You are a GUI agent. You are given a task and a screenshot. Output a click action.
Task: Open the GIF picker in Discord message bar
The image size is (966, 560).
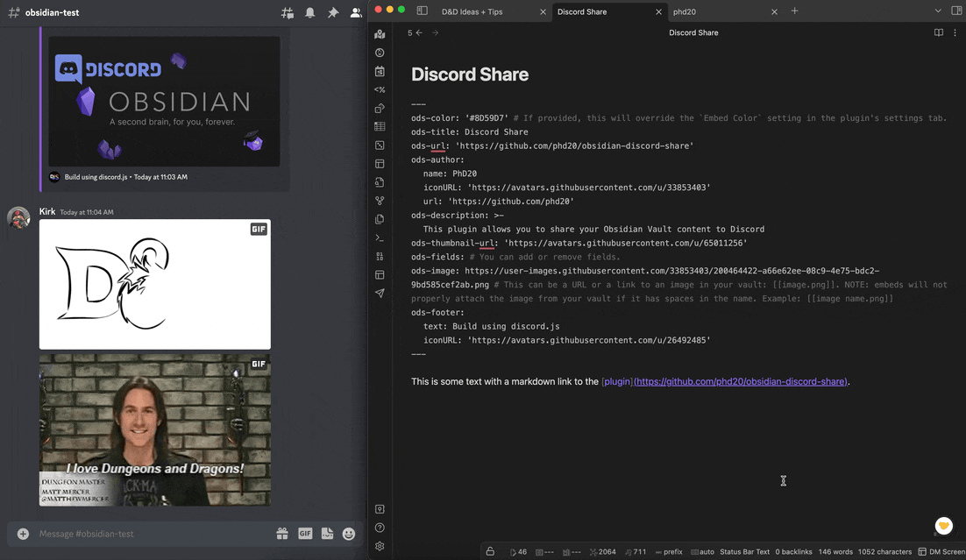coord(304,533)
